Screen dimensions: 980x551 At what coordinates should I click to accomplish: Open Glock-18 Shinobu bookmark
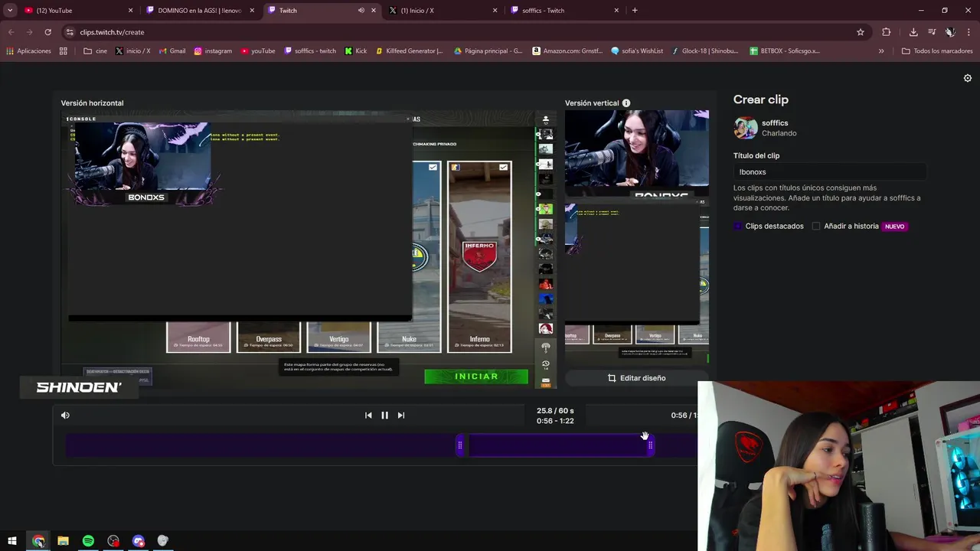point(704,51)
